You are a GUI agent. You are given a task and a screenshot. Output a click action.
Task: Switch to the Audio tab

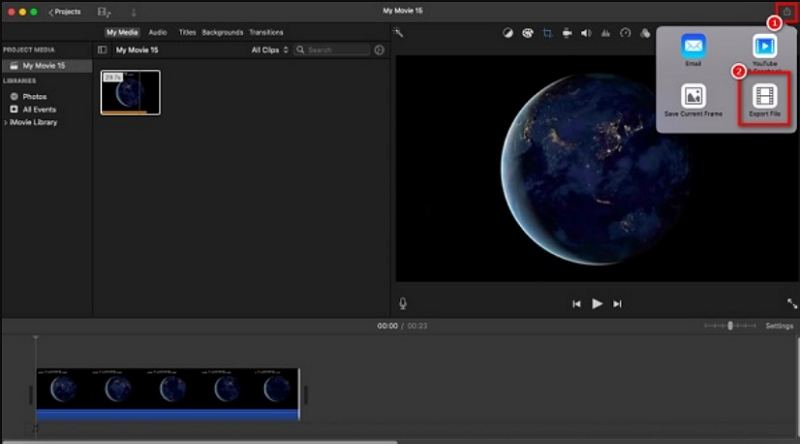click(158, 32)
